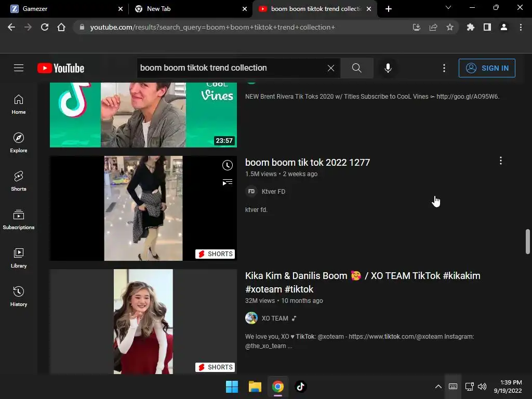The height and width of the screenshot is (399, 532).
Task: Open the Kika Kim Shorts thumbnail
Action: click(x=143, y=322)
